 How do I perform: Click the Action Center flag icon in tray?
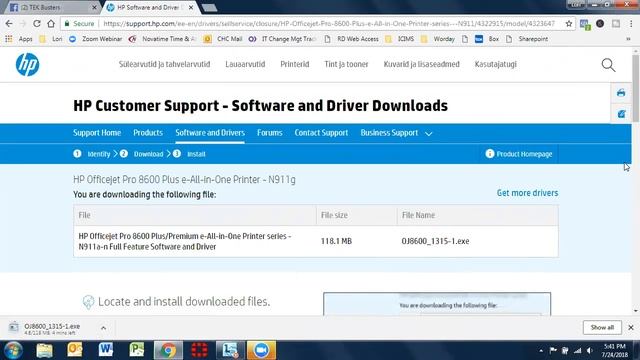click(x=553, y=351)
